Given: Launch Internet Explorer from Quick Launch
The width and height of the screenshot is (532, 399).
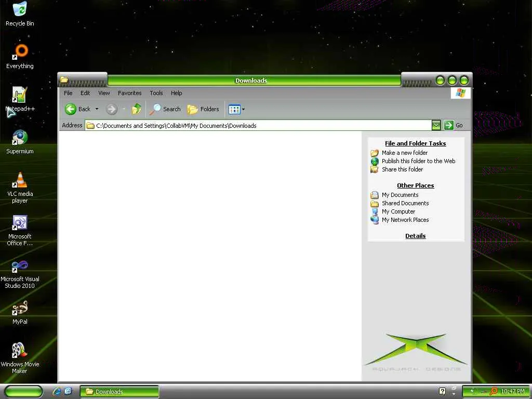Looking at the screenshot, I should 57,392.
